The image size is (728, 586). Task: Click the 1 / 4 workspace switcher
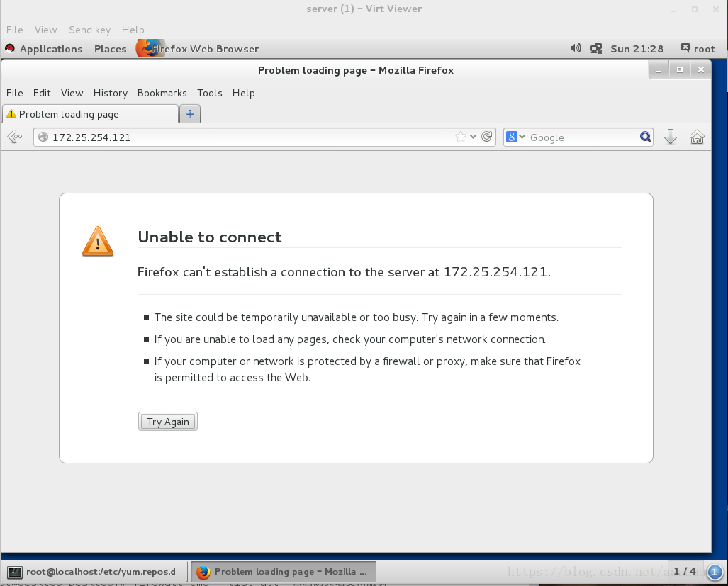(685, 571)
